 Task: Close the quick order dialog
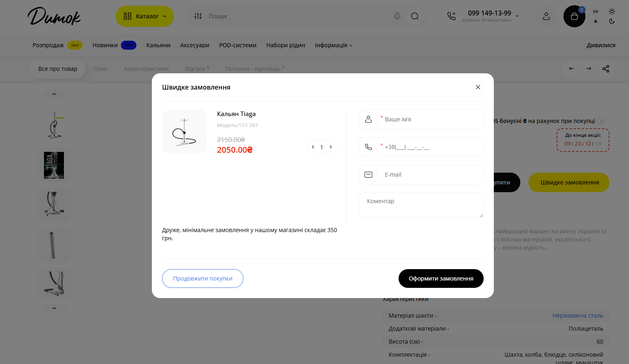(478, 87)
